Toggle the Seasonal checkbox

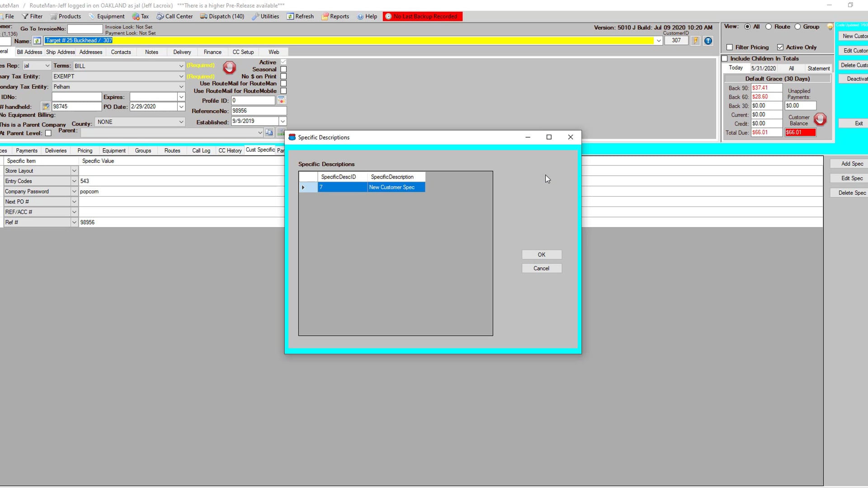283,70
